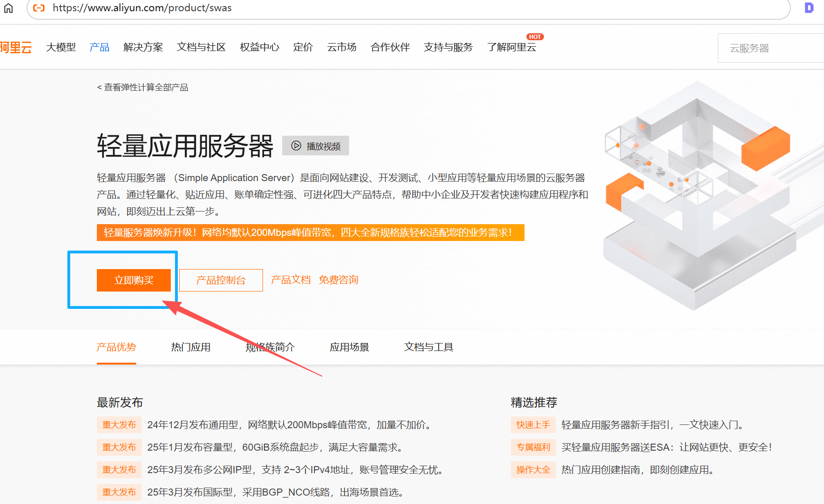This screenshot has width=824, height=504.
Task: Click the 免费咨询 link
Action: click(338, 280)
